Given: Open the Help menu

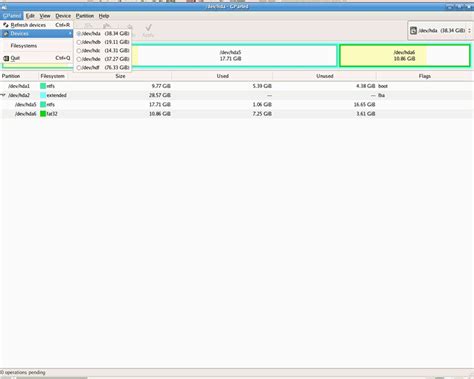Looking at the screenshot, I should (104, 16).
